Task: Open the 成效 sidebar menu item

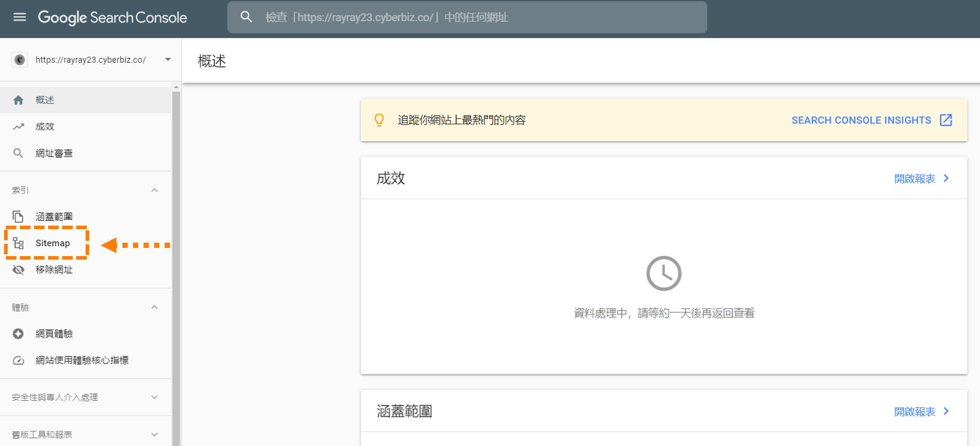Action: pyautogui.click(x=86, y=127)
